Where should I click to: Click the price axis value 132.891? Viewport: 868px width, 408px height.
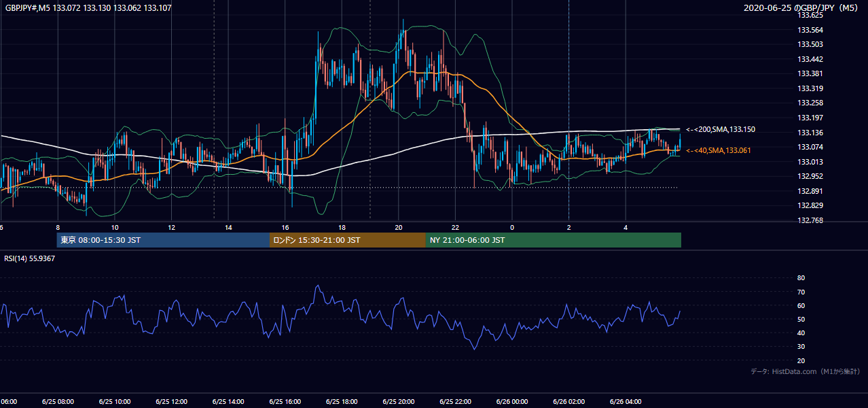[810, 191]
